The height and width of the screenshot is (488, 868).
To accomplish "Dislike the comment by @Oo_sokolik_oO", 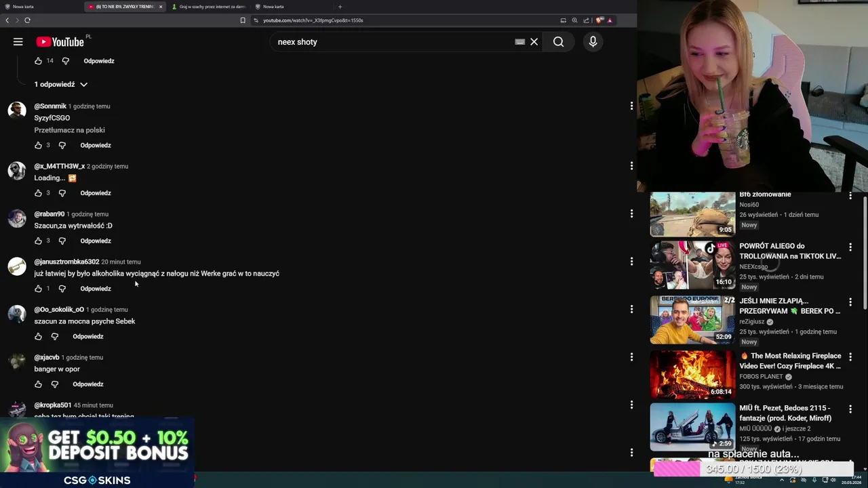I will (54, 336).
